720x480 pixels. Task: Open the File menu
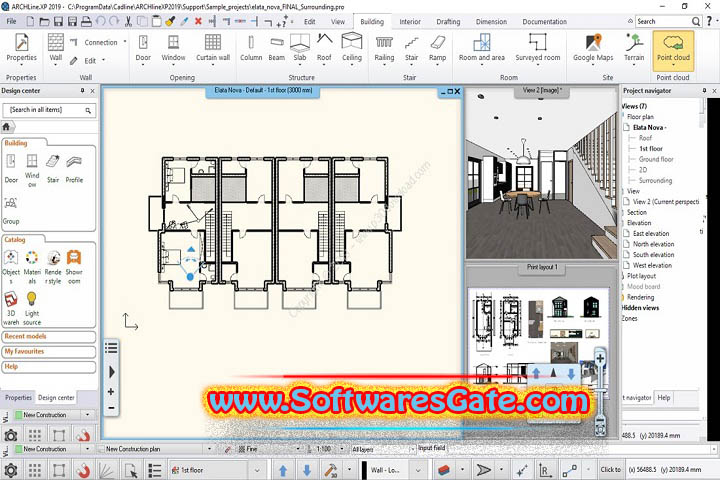11,22
